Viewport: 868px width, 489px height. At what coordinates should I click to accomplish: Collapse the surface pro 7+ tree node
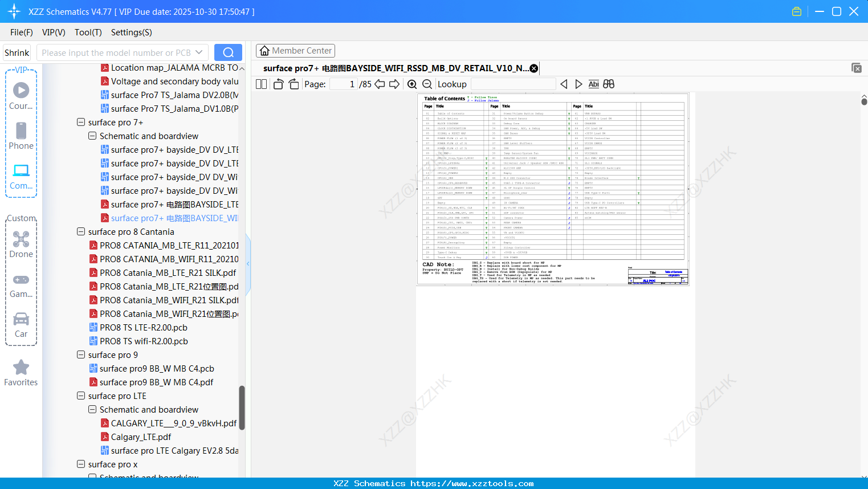(81, 122)
